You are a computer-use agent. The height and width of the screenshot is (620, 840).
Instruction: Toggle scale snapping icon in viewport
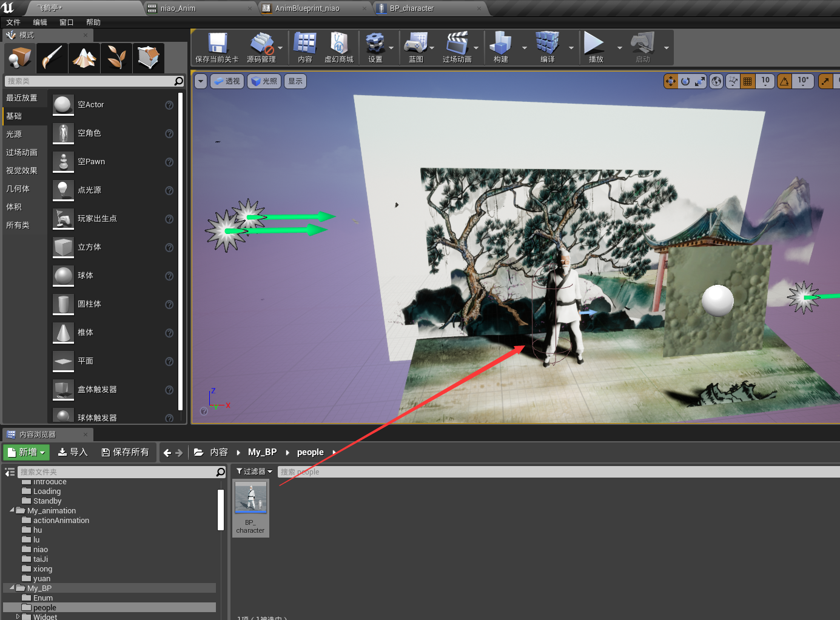pyautogui.click(x=825, y=81)
